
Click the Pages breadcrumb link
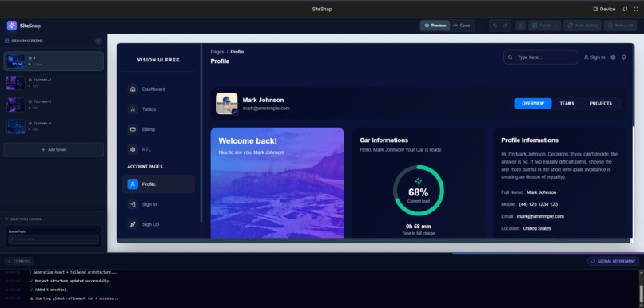217,52
